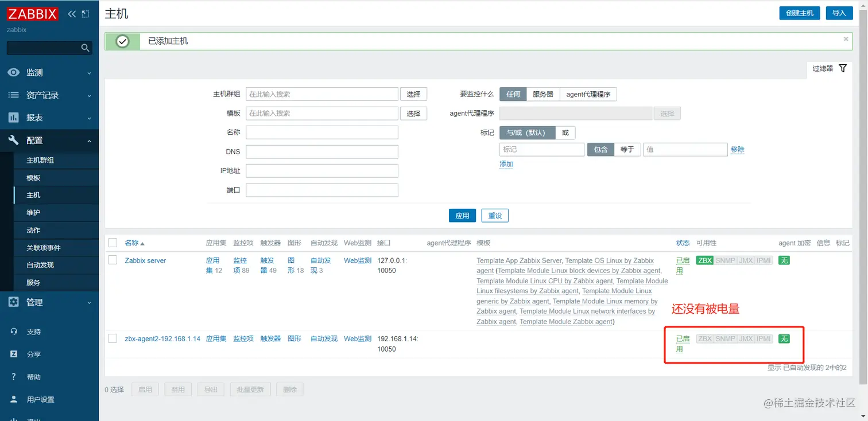Sort hosts by 状态 column

(x=683, y=243)
